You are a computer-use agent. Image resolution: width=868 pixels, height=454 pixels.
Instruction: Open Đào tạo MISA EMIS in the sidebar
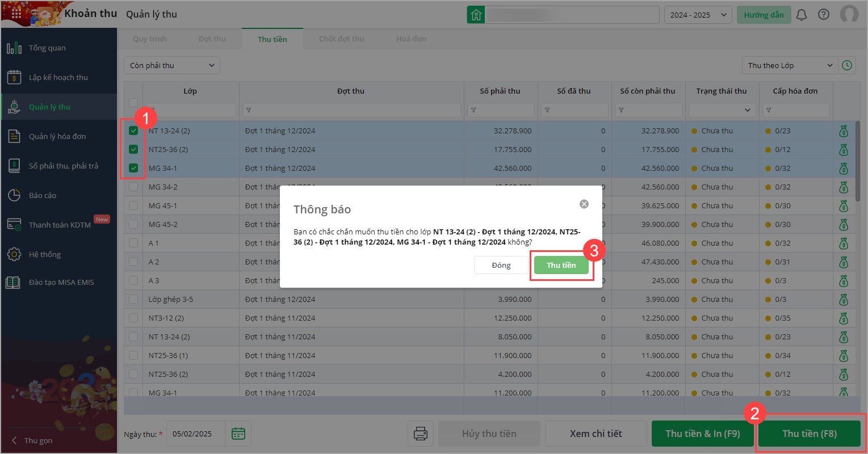(x=58, y=283)
